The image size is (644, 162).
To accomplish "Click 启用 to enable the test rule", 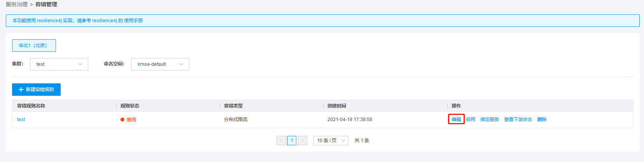I will click(471, 120).
